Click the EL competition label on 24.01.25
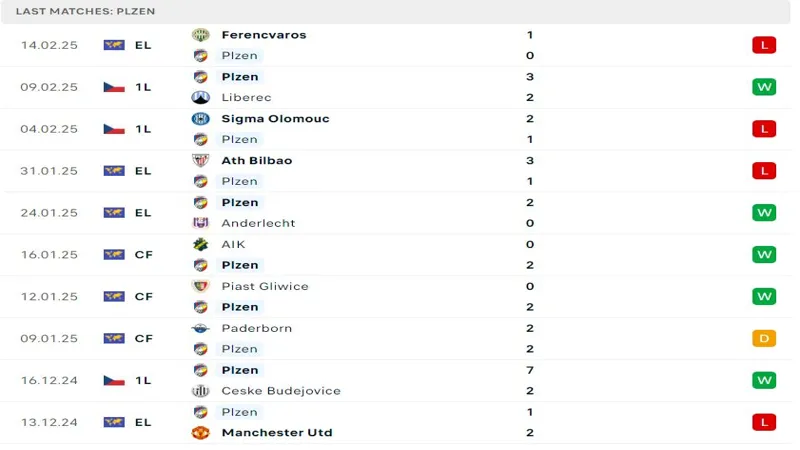This screenshot has width=800, height=450. coord(143,213)
